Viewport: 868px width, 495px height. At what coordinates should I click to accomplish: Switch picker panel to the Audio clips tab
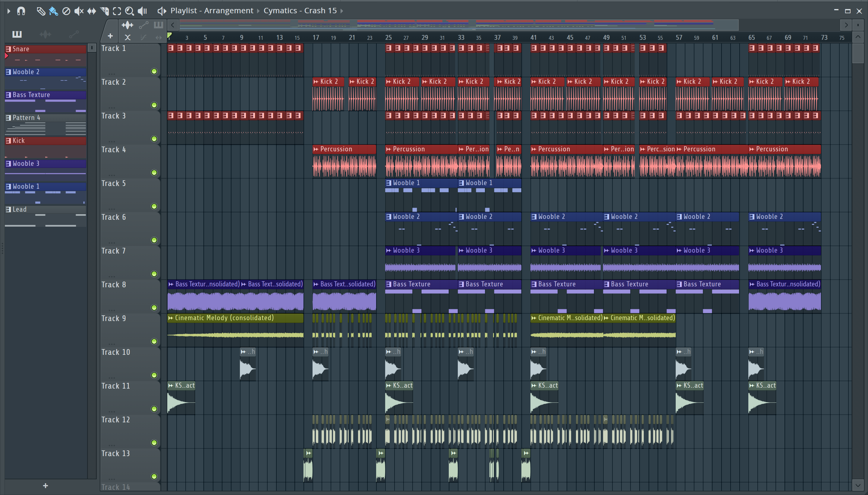coord(45,34)
